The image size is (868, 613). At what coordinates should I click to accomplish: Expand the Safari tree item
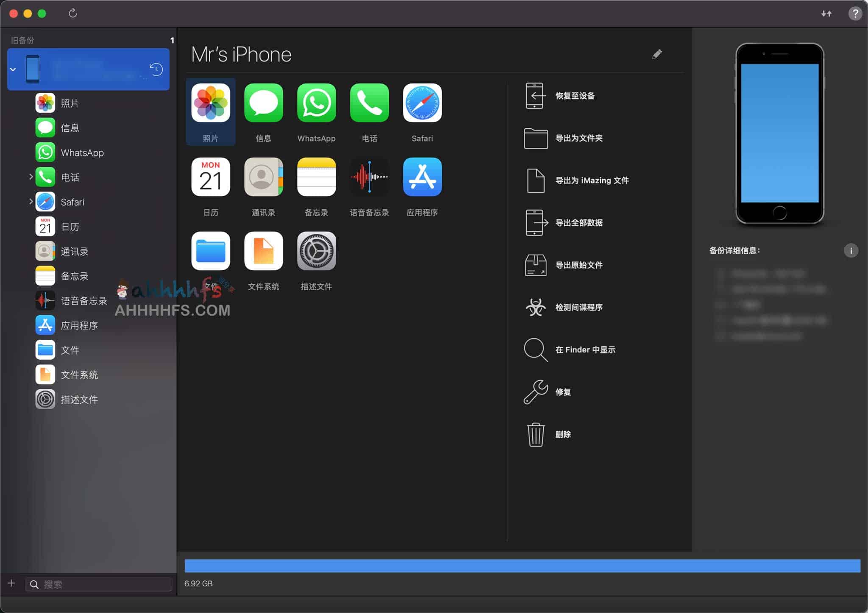coord(29,202)
